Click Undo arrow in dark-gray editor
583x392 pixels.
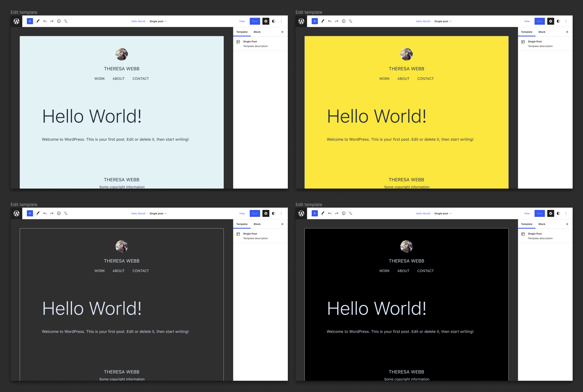tap(45, 213)
